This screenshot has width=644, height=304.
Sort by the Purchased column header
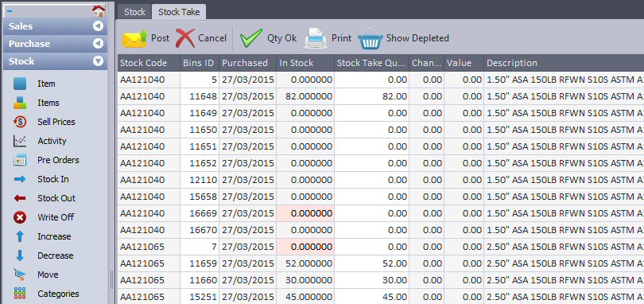tap(247, 63)
